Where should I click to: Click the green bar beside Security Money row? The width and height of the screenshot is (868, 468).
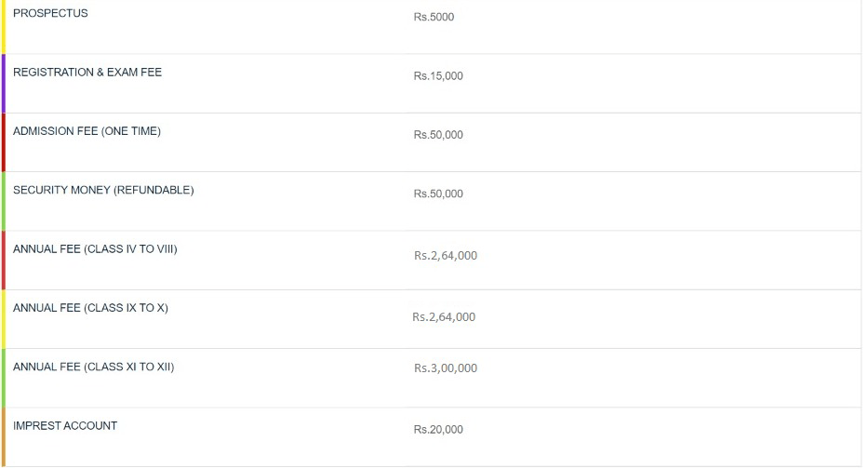click(4, 201)
